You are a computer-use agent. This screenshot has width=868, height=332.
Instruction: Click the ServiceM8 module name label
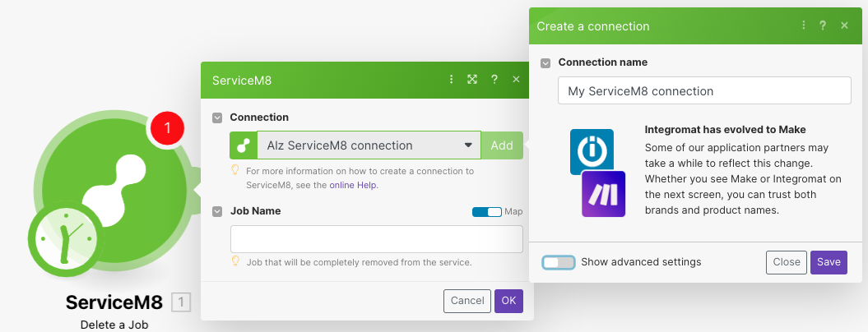114,302
